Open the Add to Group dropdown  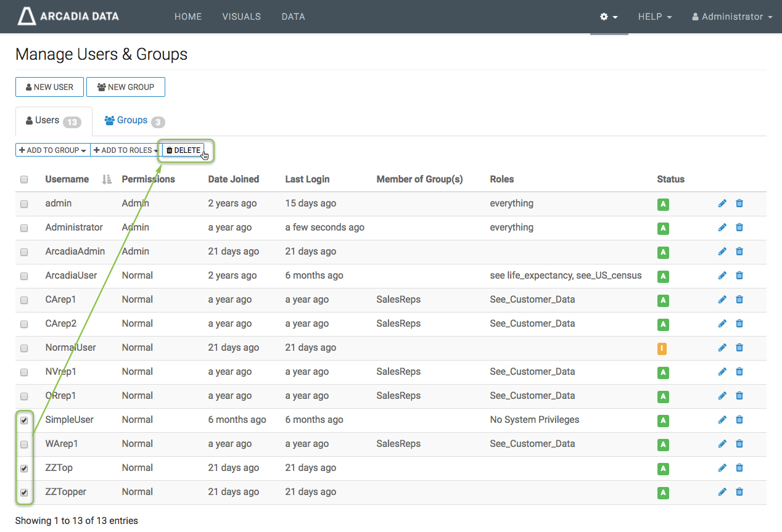coord(52,150)
